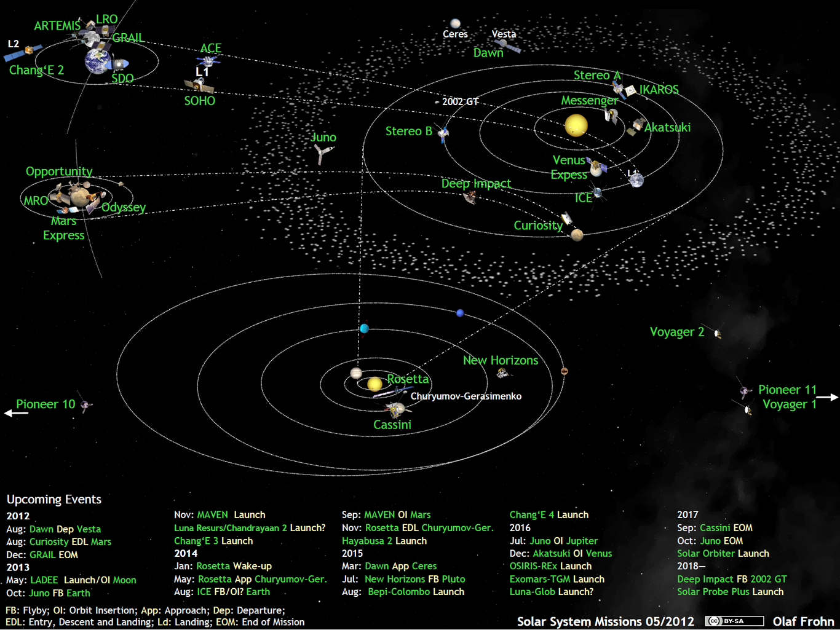Select the "Oct: Juno FB Earth" event

click(48, 593)
